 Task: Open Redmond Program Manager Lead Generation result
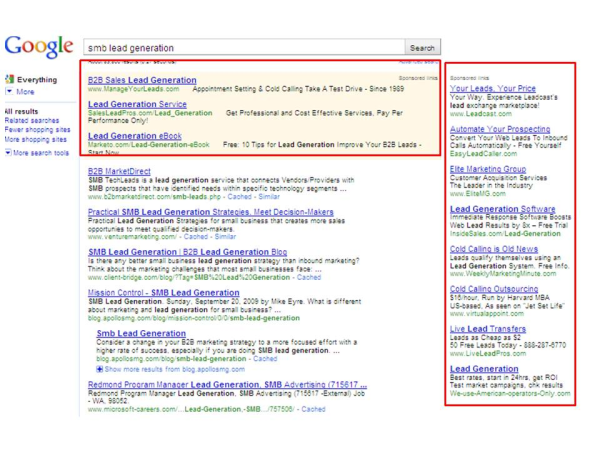click(x=227, y=385)
